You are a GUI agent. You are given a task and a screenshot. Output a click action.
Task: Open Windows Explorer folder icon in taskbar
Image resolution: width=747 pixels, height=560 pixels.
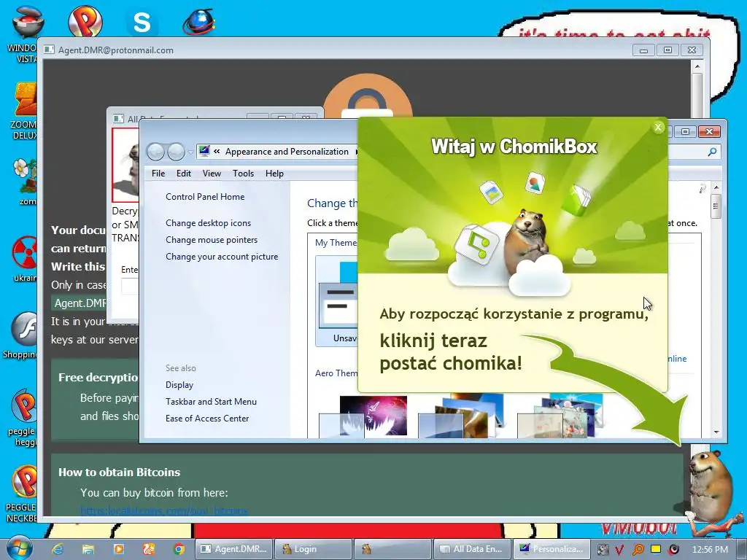point(88,549)
